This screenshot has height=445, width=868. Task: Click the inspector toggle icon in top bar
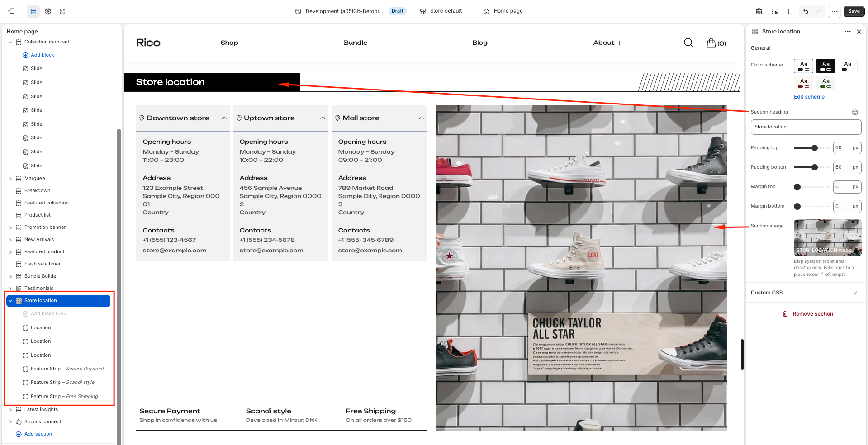click(x=775, y=11)
